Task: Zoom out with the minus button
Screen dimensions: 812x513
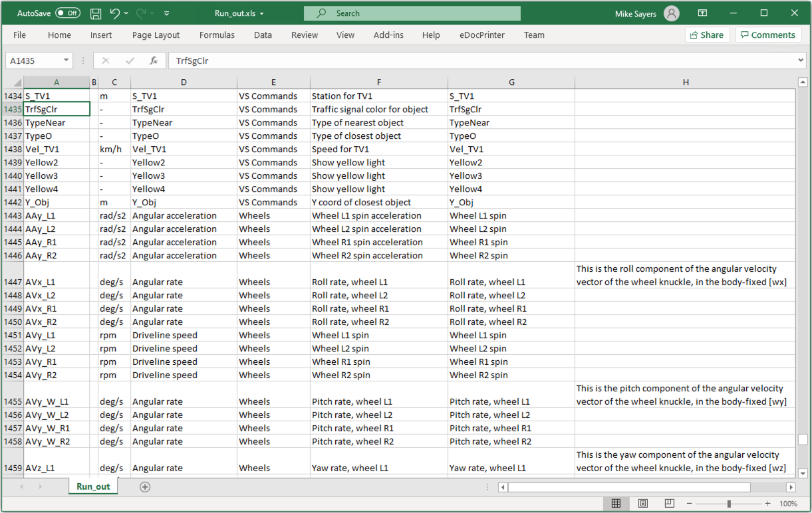Action: (690, 504)
